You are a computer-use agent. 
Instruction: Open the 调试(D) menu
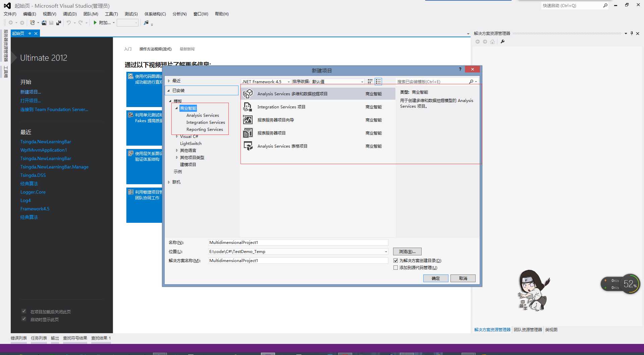70,14
